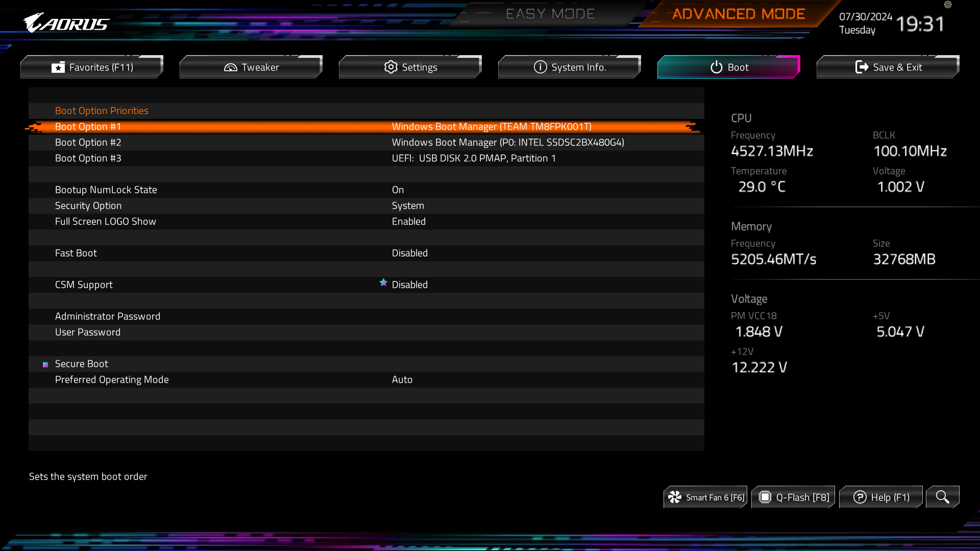Switch to the Tweaker tab
Viewport: 980px width, 551px height.
click(x=251, y=67)
